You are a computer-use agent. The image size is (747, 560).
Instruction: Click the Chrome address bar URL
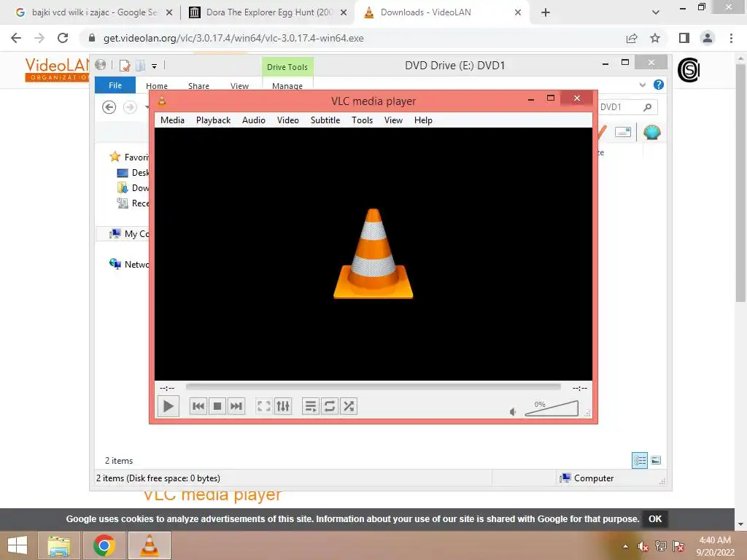tap(233, 38)
